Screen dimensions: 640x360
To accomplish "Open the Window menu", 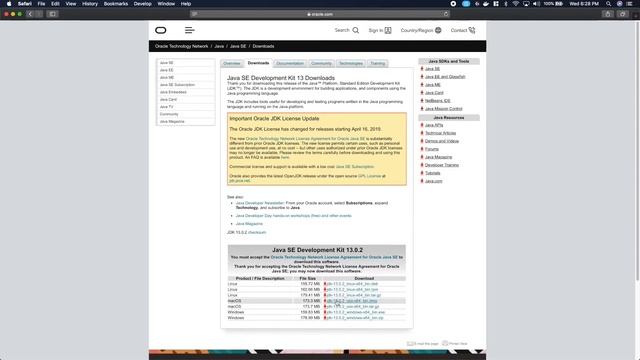I will pyautogui.click(x=166, y=4).
